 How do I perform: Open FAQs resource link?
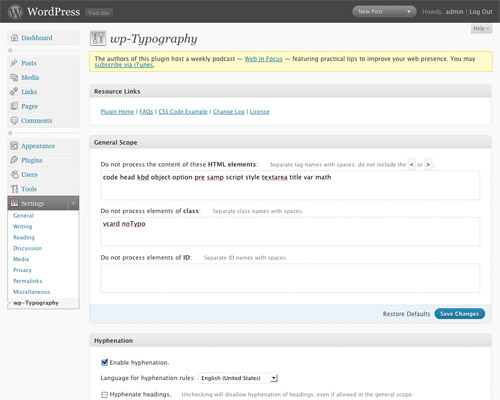(x=146, y=112)
